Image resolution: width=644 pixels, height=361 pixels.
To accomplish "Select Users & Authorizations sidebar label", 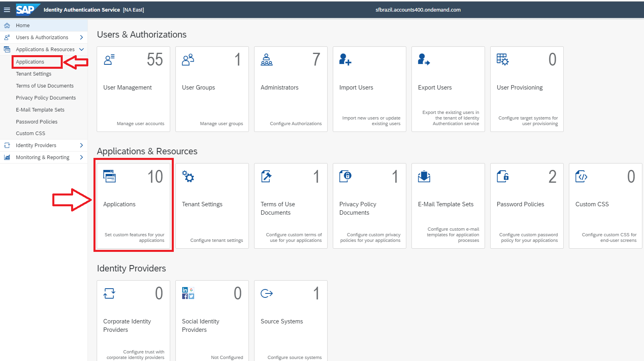I will pos(42,37).
